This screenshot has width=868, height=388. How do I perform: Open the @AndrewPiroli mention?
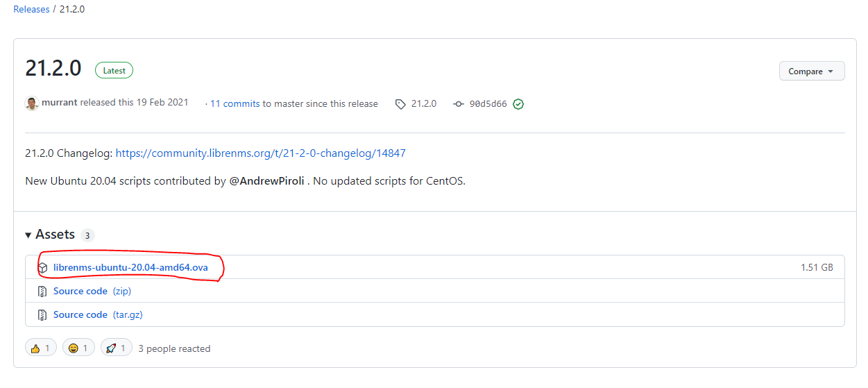pyautogui.click(x=267, y=180)
